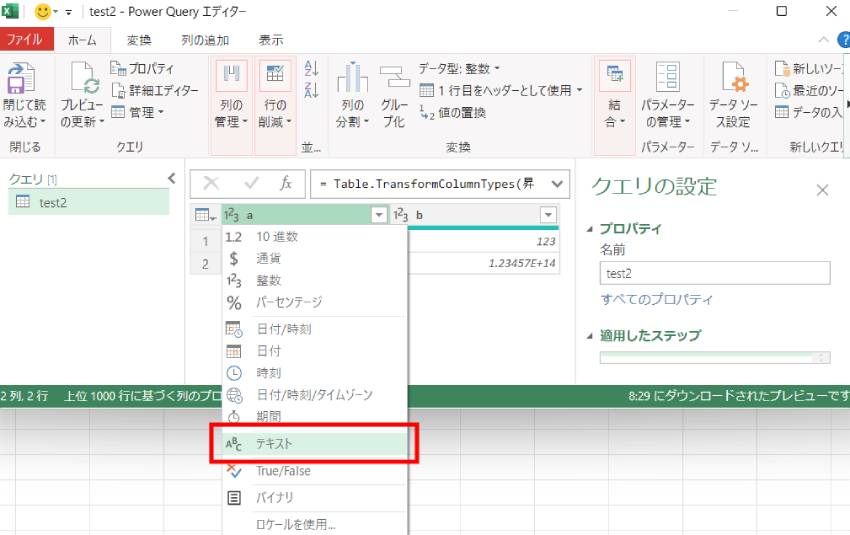Click the 値の置換 replace values button
This screenshot has width=850, height=535.
click(452, 112)
